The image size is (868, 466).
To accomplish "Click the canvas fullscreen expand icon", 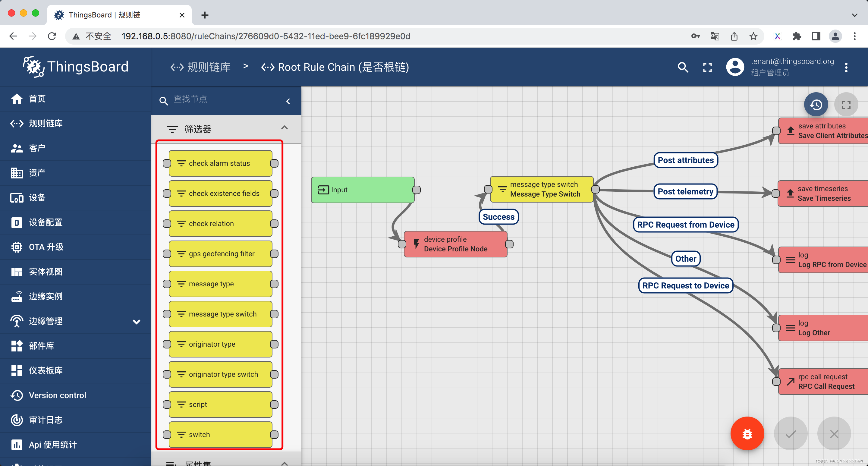I will click(846, 105).
